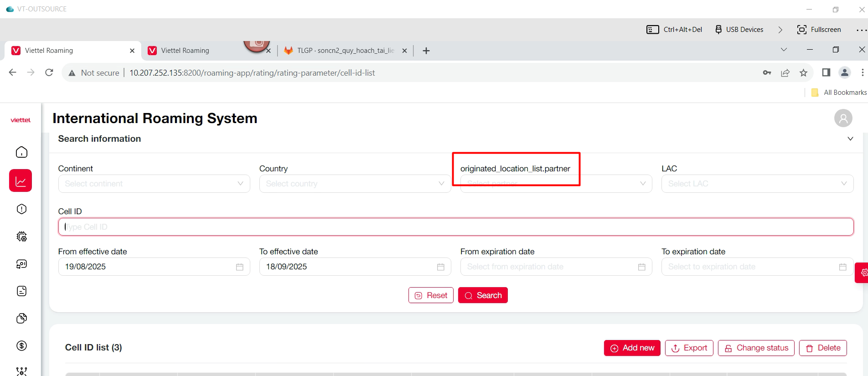
Task: Click the Search button
Action: [483, 295]
